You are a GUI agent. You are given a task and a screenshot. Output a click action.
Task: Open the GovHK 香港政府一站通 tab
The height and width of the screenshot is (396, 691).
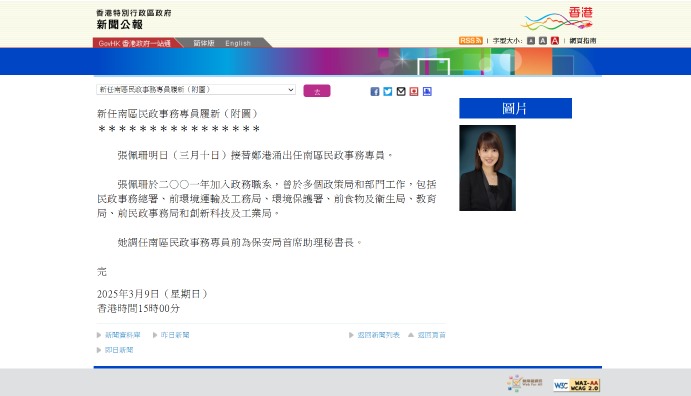135,43
